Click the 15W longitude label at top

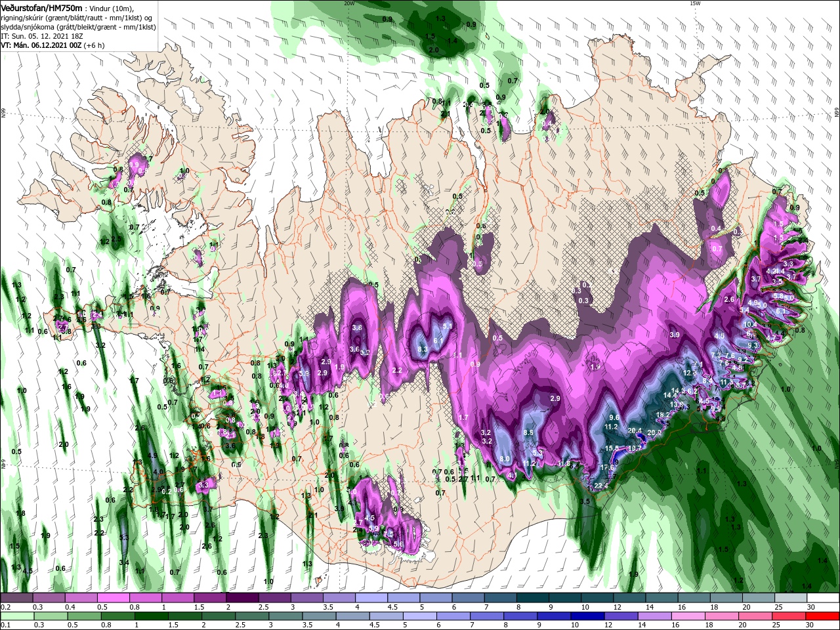695,3
